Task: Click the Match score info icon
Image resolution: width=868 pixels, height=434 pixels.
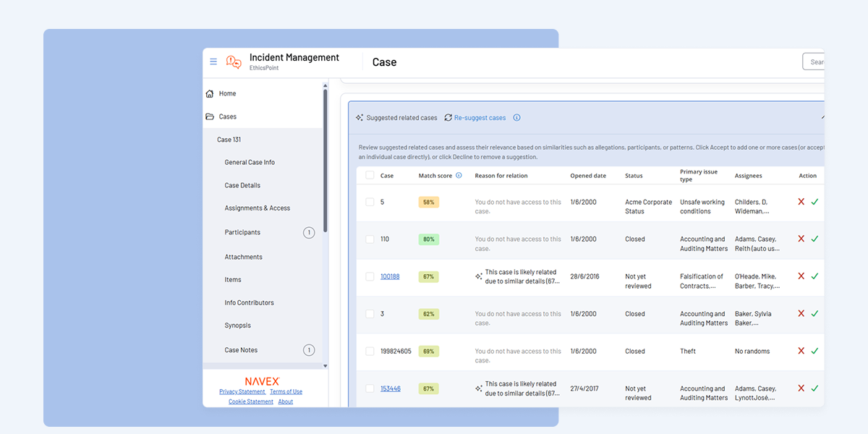Action: 459,175
